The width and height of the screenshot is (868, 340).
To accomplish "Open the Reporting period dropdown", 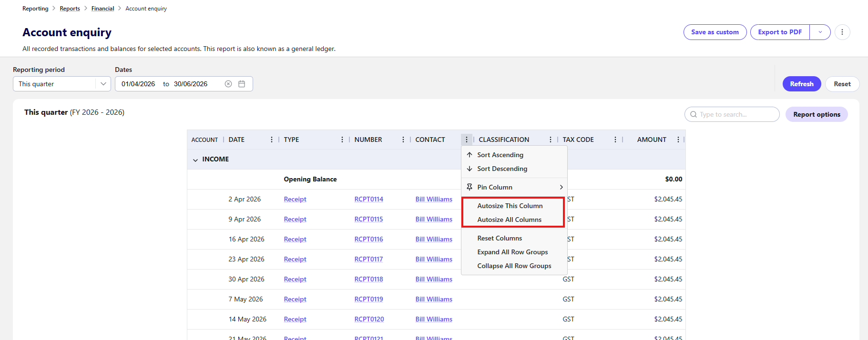I will point(62,84).
